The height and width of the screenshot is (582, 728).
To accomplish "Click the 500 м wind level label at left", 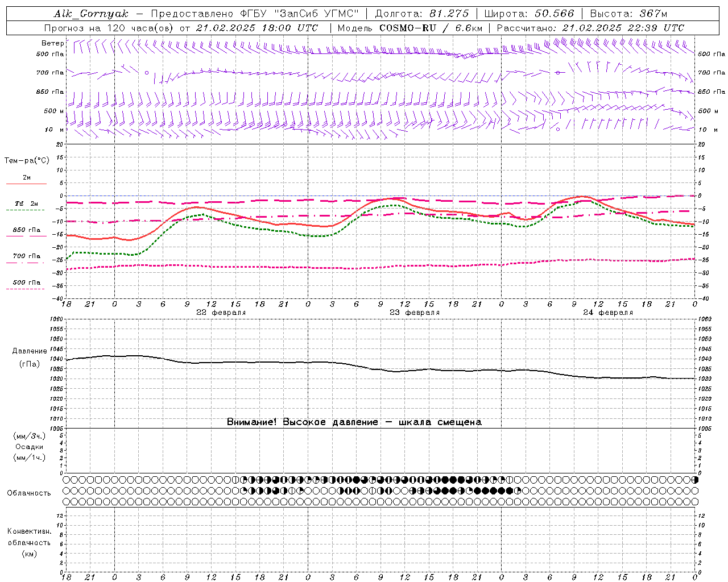I will 54,111.
